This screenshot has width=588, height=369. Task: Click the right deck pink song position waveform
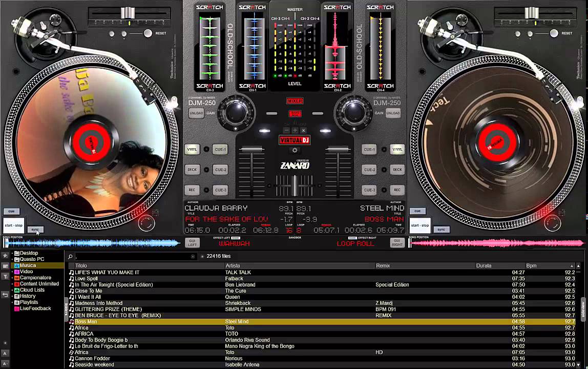tap(496, 243)
